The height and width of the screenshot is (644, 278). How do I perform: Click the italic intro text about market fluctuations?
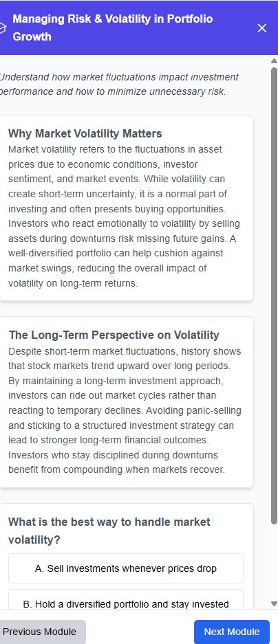(119, 85)
